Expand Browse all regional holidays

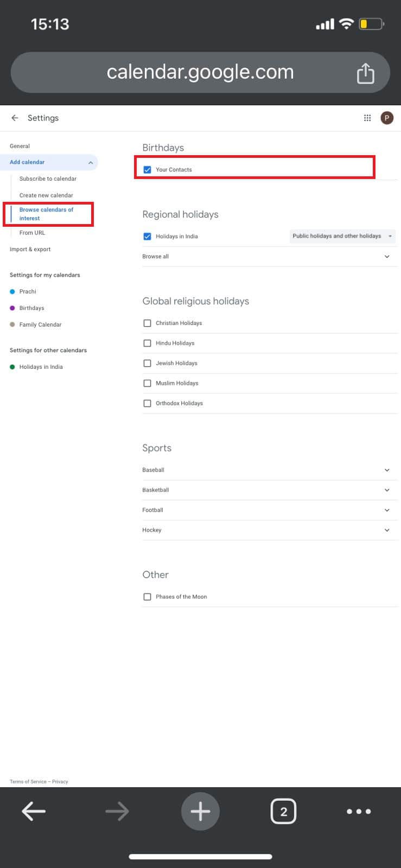270,257
